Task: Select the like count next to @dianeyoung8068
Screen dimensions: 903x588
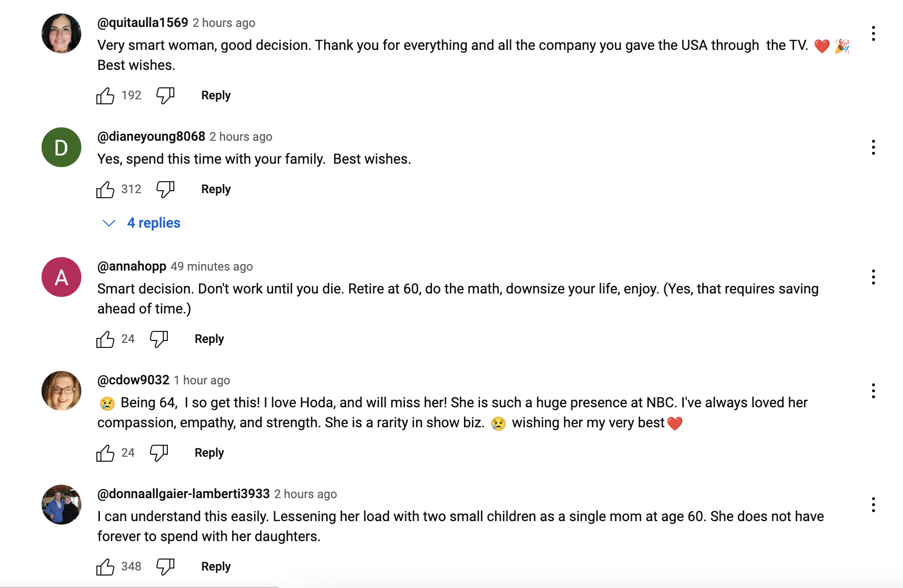Action: (x=131, y=189)
